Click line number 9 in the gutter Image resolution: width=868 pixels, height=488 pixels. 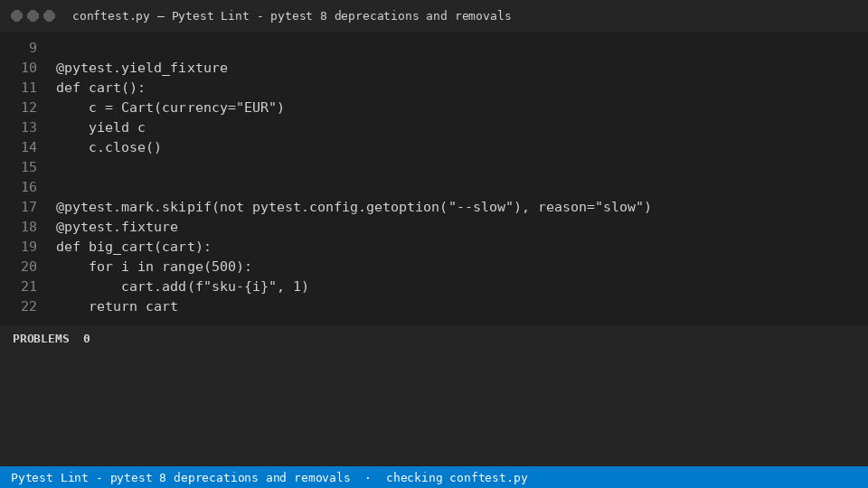(x=33, y=48)
